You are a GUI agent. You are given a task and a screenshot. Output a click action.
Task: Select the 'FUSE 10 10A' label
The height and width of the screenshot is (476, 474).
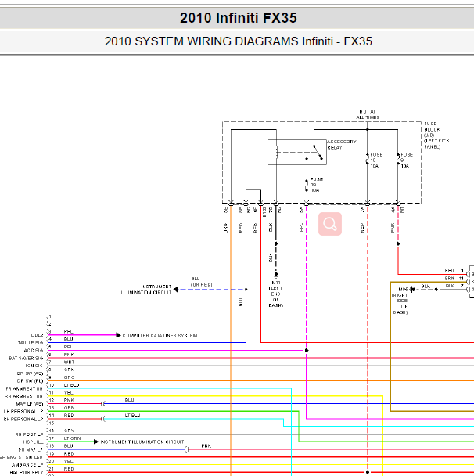tap(376, 160)
